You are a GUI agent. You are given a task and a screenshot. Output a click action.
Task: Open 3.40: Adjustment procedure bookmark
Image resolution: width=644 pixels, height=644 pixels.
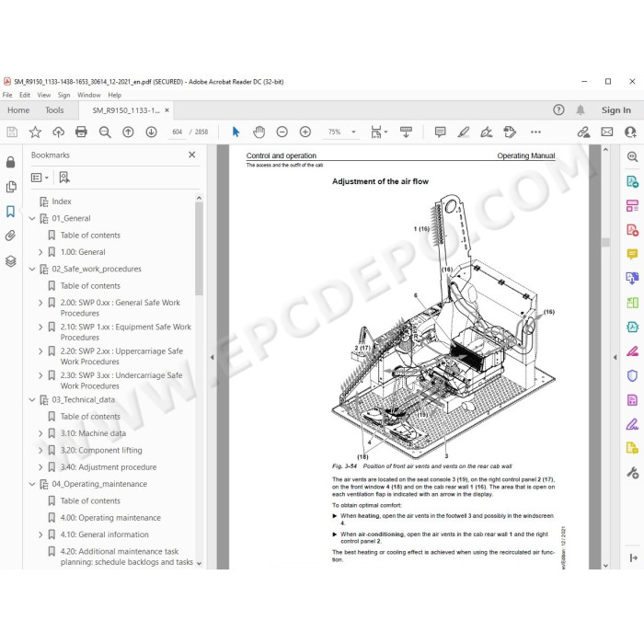tap(109, 467)
